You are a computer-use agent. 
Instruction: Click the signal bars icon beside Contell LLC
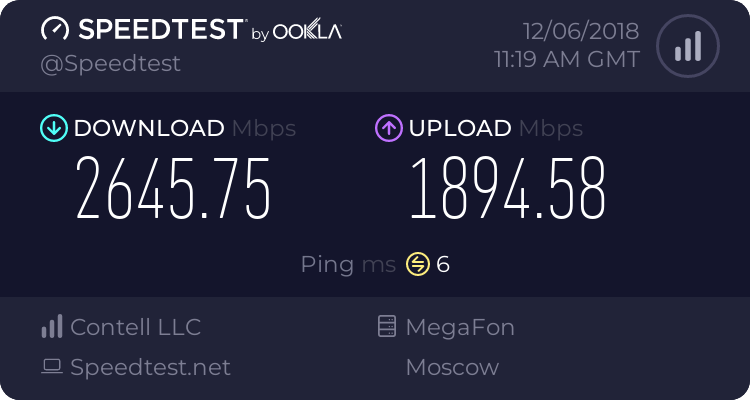[52, 327]
